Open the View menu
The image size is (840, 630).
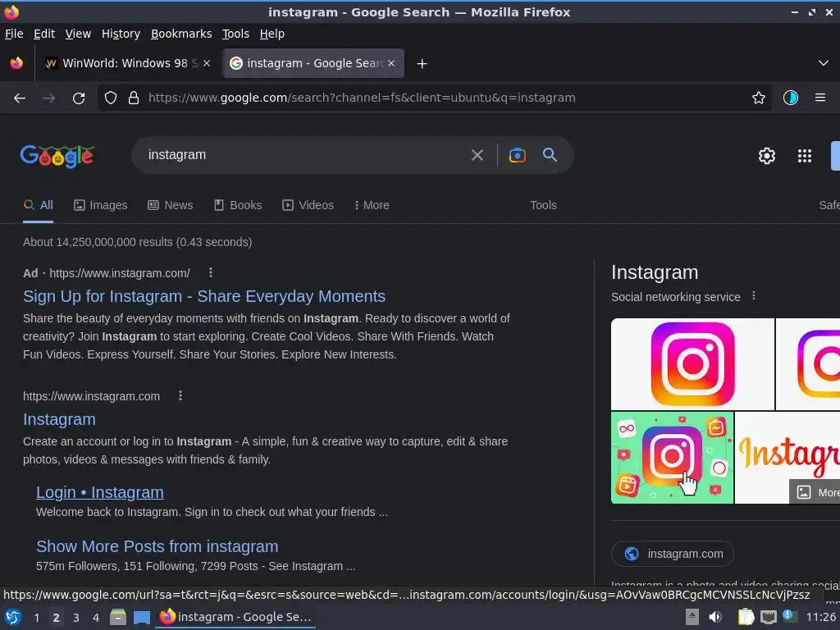[78, 34]
